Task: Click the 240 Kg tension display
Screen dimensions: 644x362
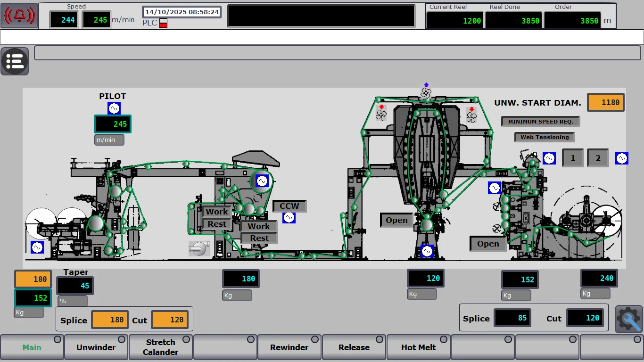Action: click(599, 278)
